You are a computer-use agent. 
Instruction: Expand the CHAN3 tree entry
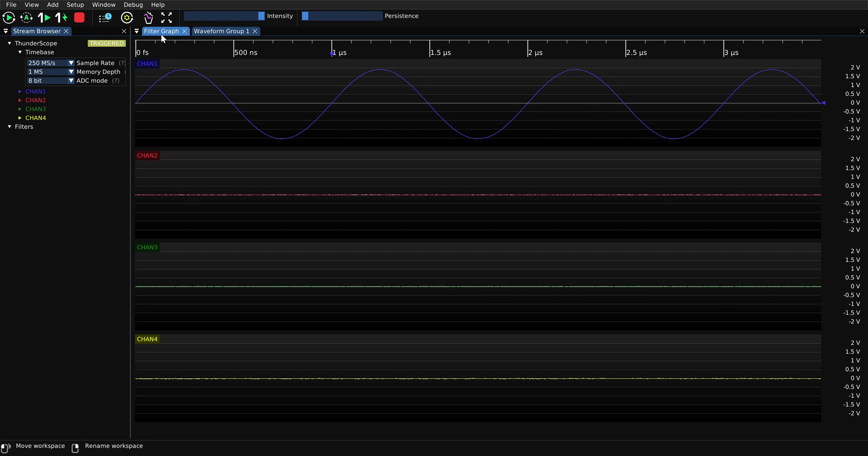(x=20, y=109)
